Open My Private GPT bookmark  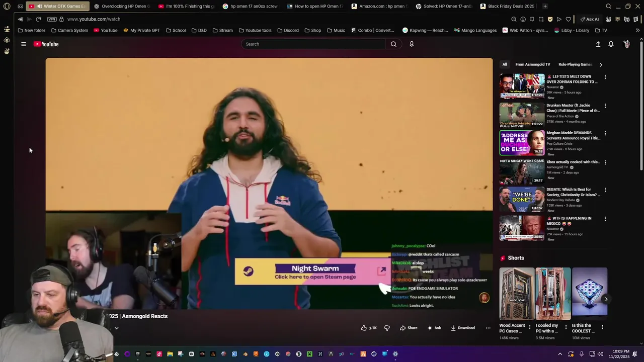tap(142, 30)
